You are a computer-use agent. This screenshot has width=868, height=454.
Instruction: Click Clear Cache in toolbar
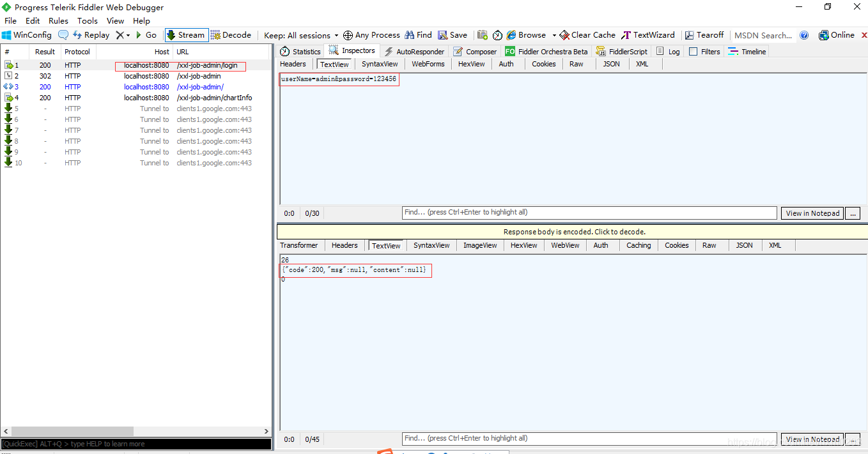tap(587, 35)
